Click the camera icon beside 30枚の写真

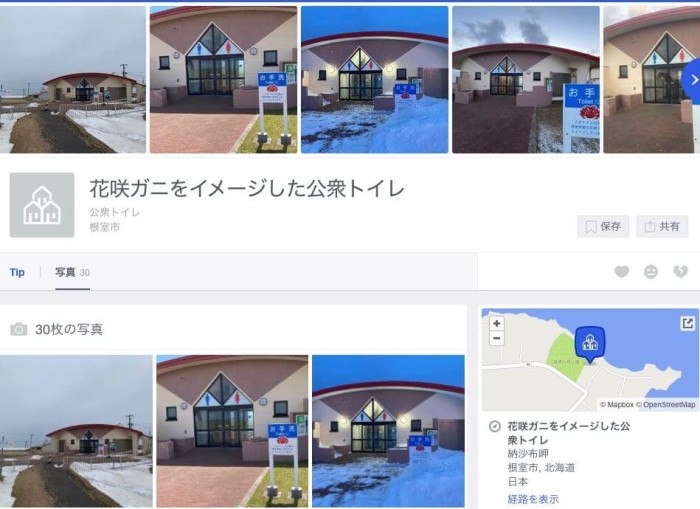click(x=18, y=329)
